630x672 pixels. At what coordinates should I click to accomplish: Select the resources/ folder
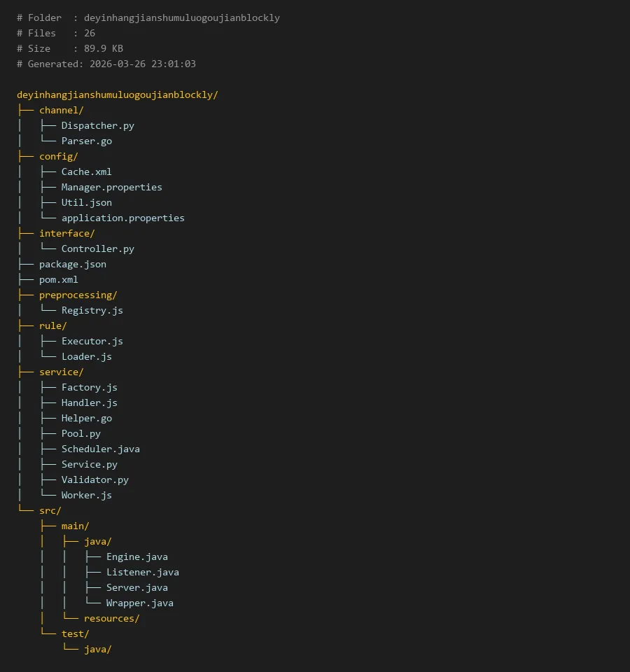click(111, 618)
